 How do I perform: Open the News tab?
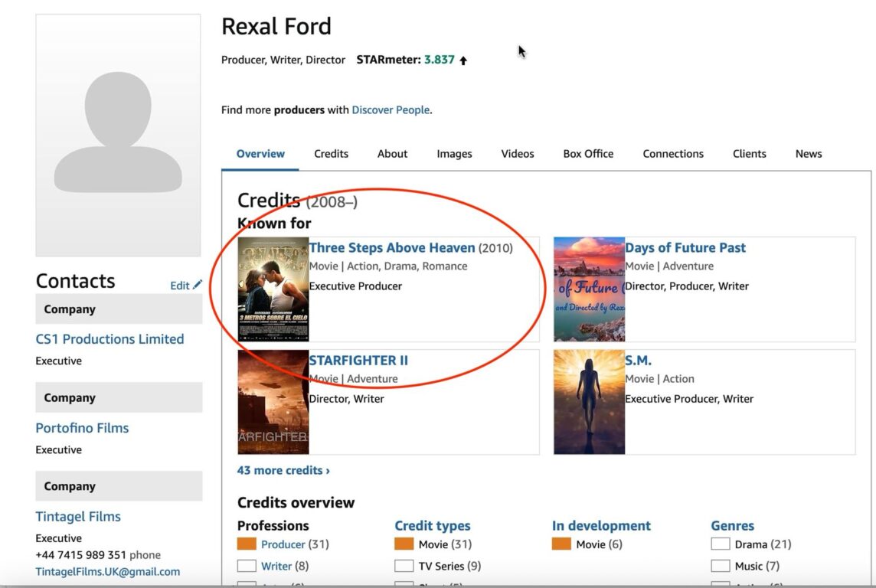[x=809, y=154]
